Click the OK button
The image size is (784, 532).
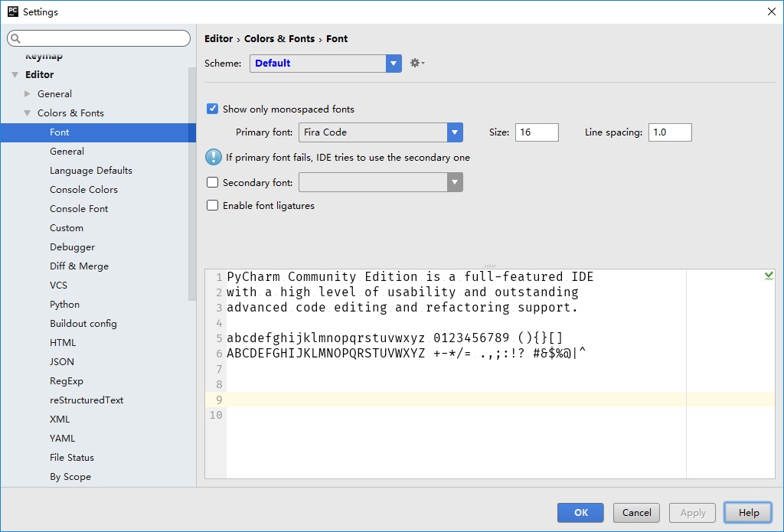pos(580,513)
